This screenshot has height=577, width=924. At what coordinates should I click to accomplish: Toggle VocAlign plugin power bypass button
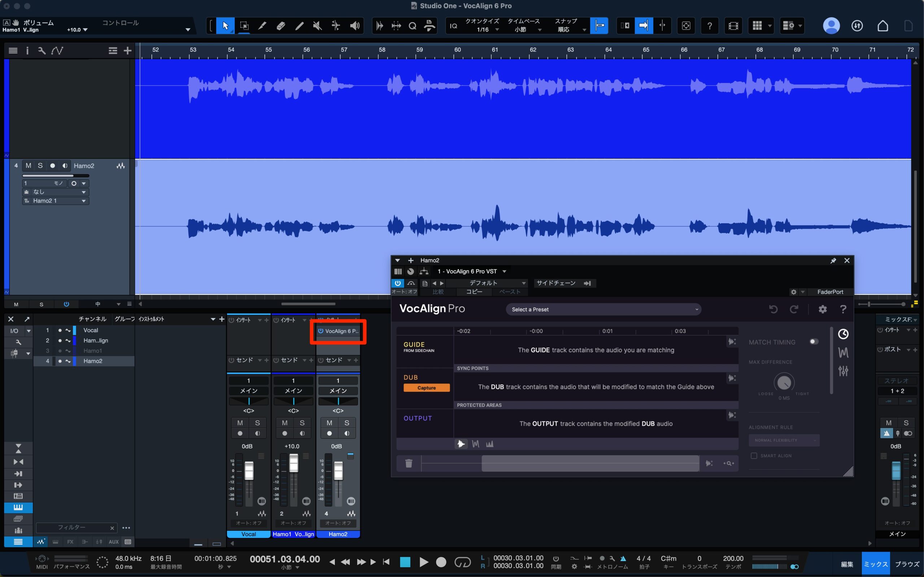click(398, 283)
